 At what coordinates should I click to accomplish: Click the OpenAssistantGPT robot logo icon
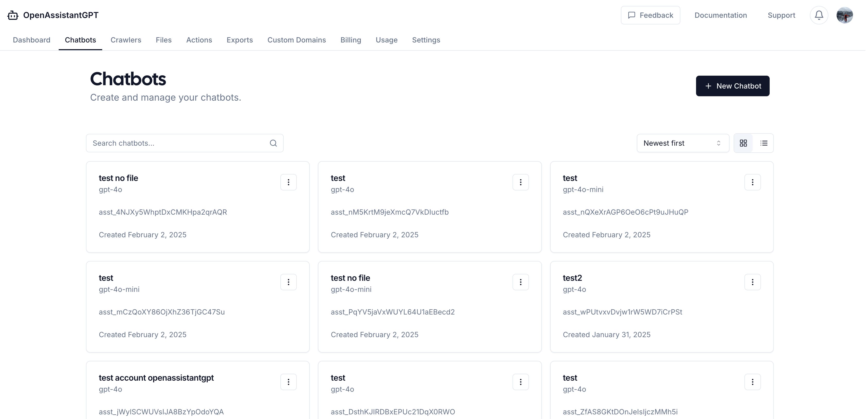13,15
